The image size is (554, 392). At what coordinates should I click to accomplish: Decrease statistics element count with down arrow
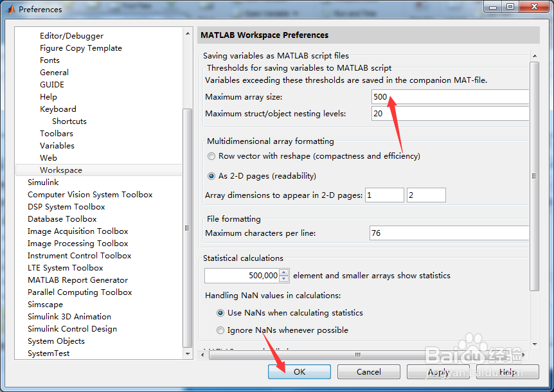click(x=284, y=279)
